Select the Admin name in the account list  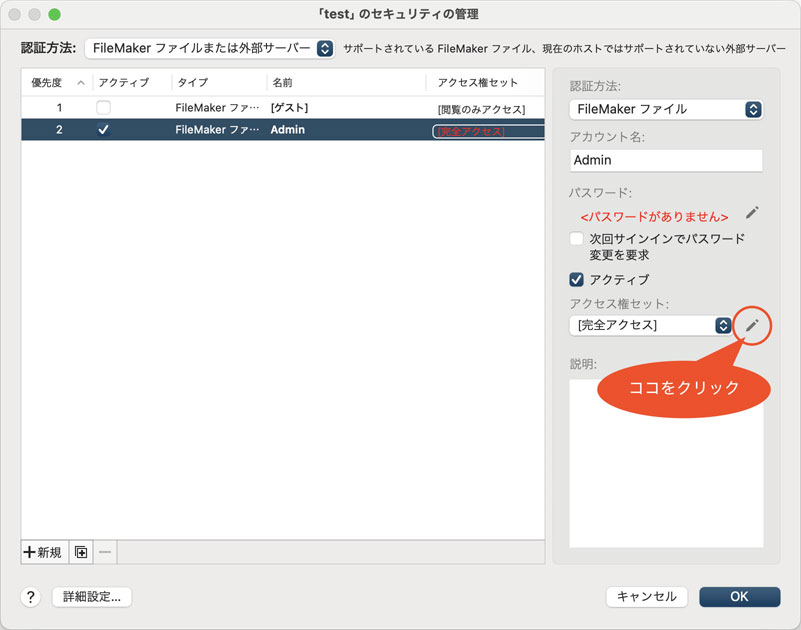(x=288, y=130)
